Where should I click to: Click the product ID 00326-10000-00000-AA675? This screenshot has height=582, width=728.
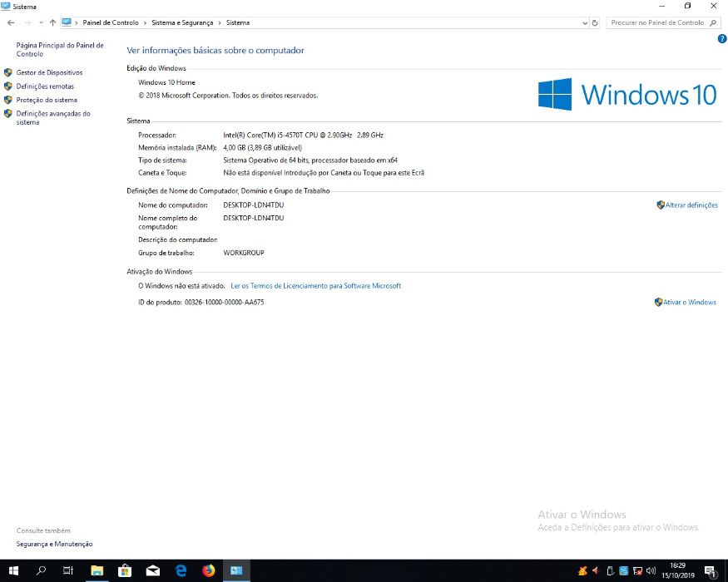(225, 302)
